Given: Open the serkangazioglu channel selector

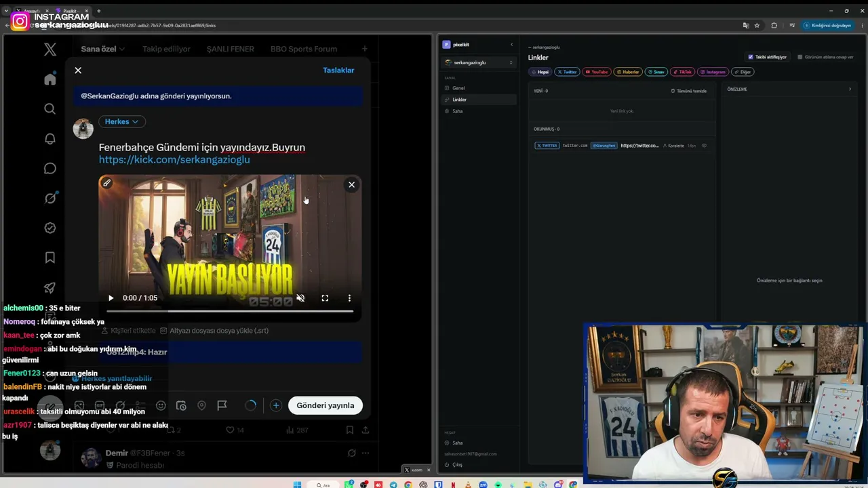Looking at the screenshot, I should pos(479,62).
